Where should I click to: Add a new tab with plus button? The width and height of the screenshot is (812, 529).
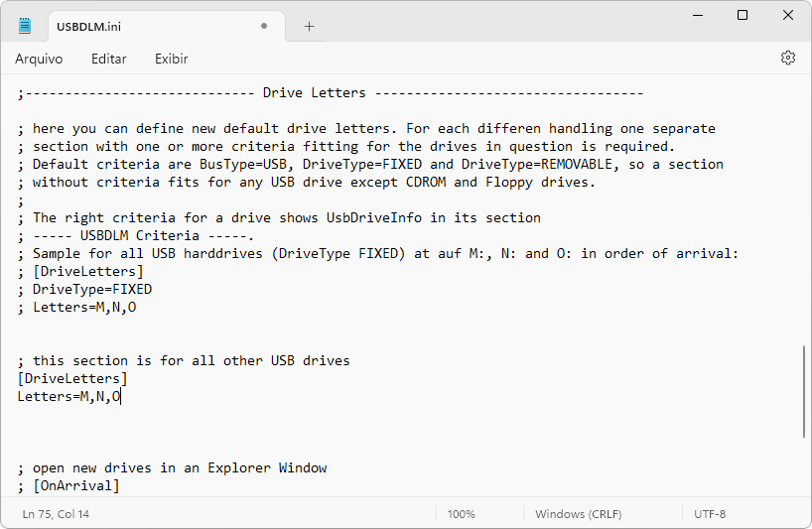pos(309,27)
